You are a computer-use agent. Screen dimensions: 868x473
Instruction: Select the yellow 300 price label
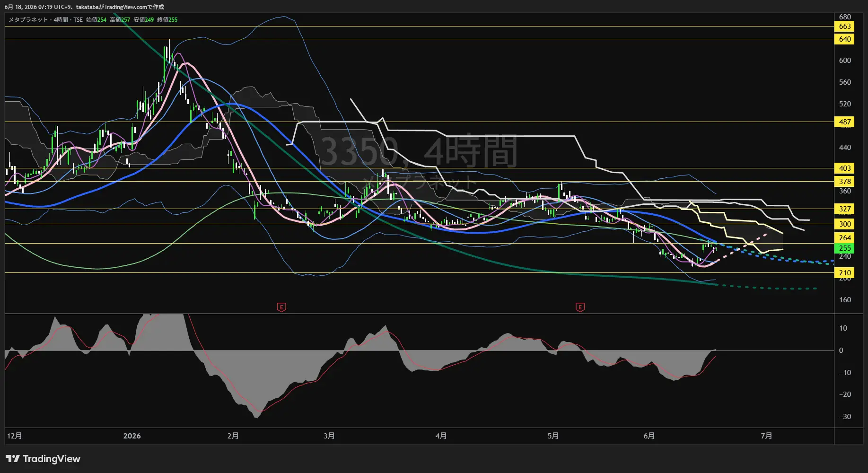845,224
